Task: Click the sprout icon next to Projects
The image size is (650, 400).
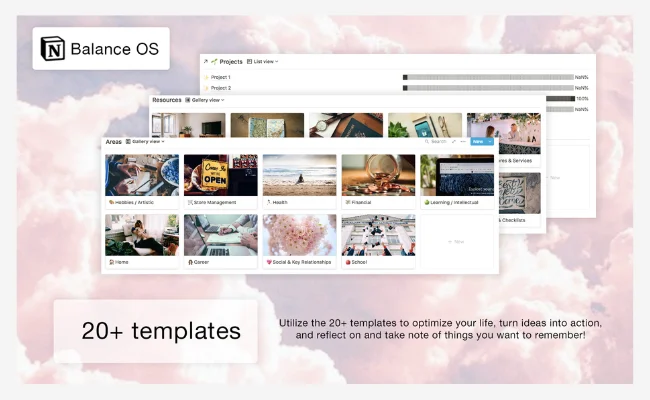Action: click(214, 61)
